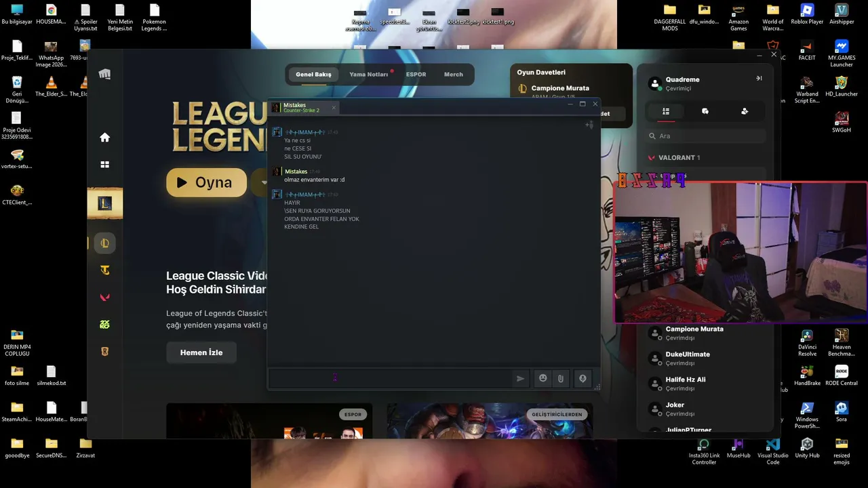868x488 pixels.
Task: Attach a file in Steam chat
Action: (561, 379)
